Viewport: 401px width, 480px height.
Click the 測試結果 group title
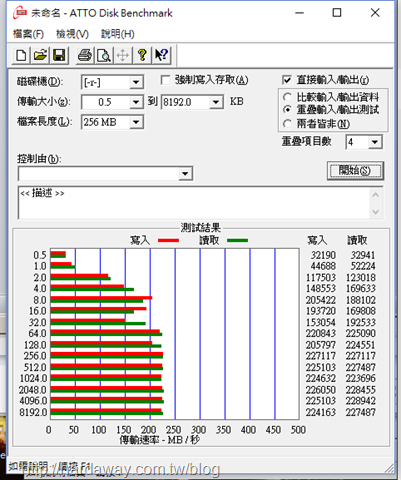pyautogui.click(x=201, y=228)
